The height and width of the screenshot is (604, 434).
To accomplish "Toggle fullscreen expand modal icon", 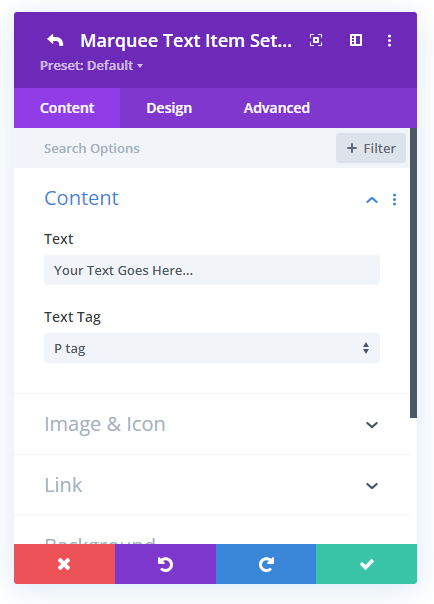I will pos(316,40).
